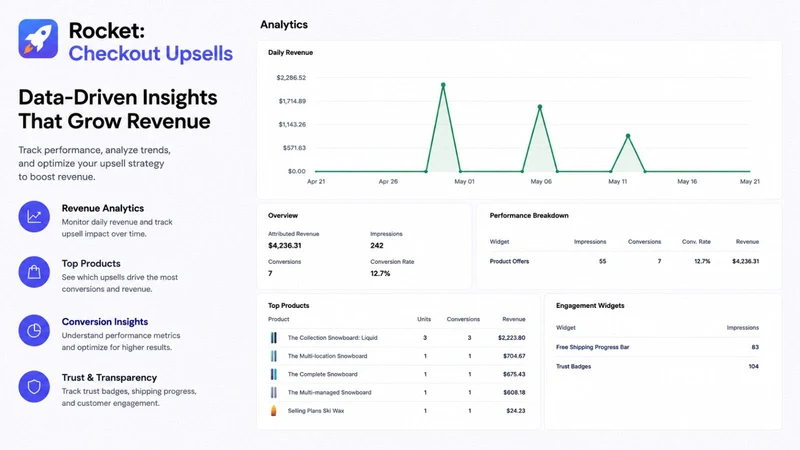The height and width of the screenshot is (450, 800).
Task: Click the Revenue Analytics feature heading
Action: [x=103, y=208]
